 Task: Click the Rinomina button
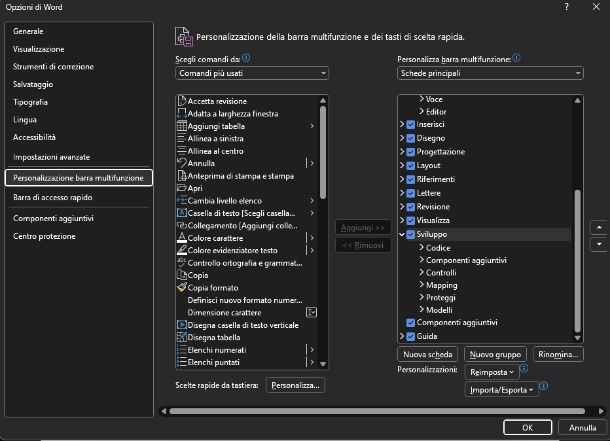(558, 354)
